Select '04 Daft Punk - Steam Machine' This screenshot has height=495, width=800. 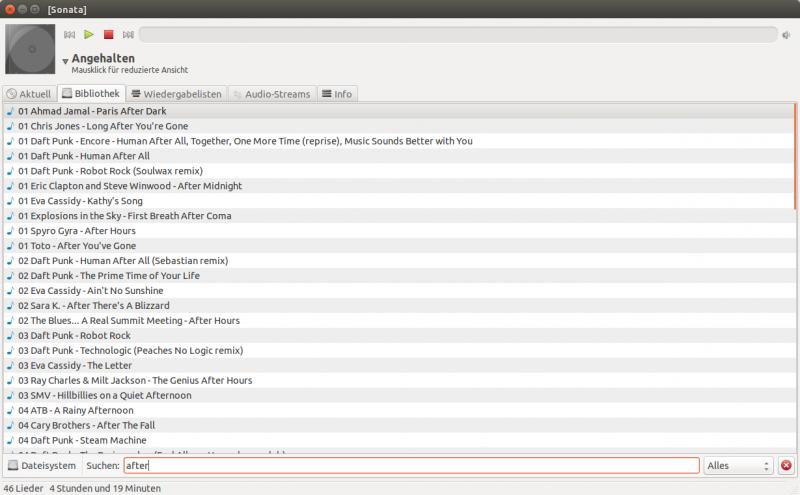click(x=398, y=440)
